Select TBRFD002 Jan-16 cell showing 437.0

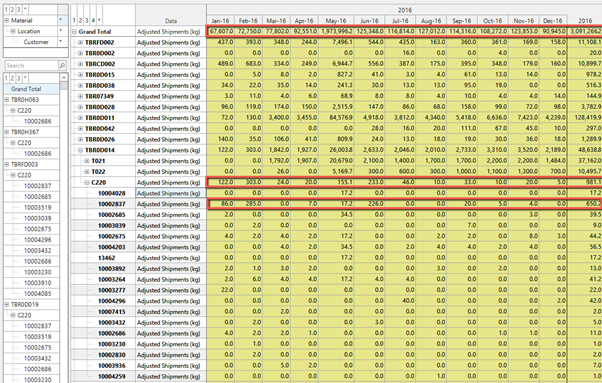(x=220, y=42)
